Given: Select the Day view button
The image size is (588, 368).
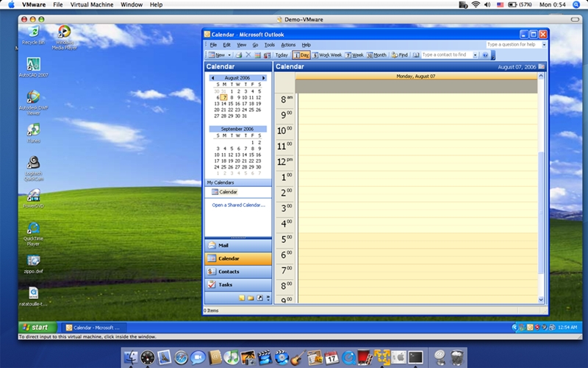Looking at the screenshot, I should 301,55.
